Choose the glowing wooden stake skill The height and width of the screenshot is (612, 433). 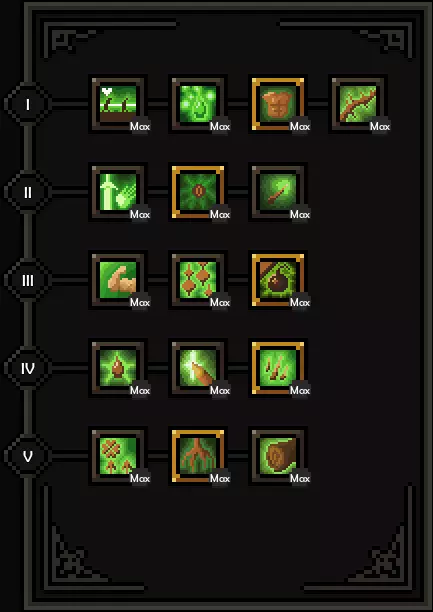[198, 368]
